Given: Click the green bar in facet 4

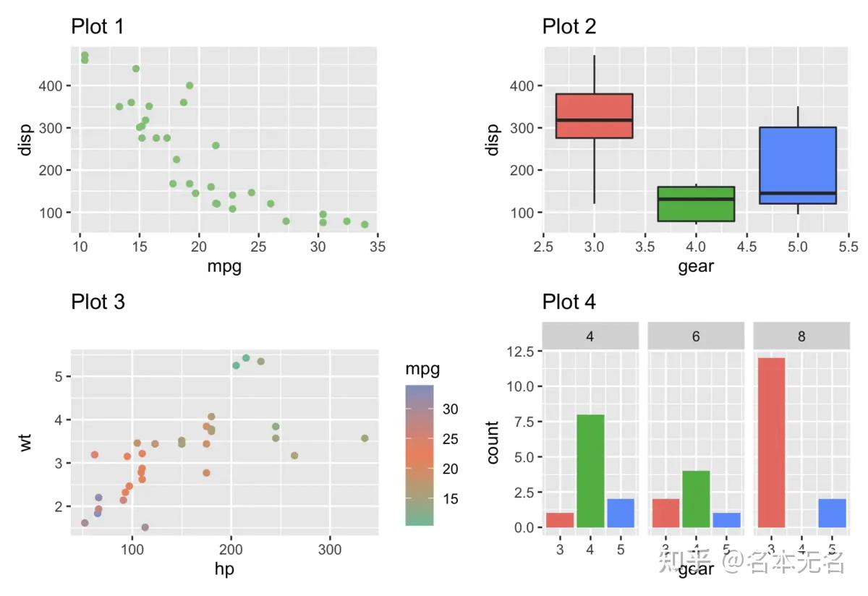Looking at the screenshot, I should (x=590, y=471).
